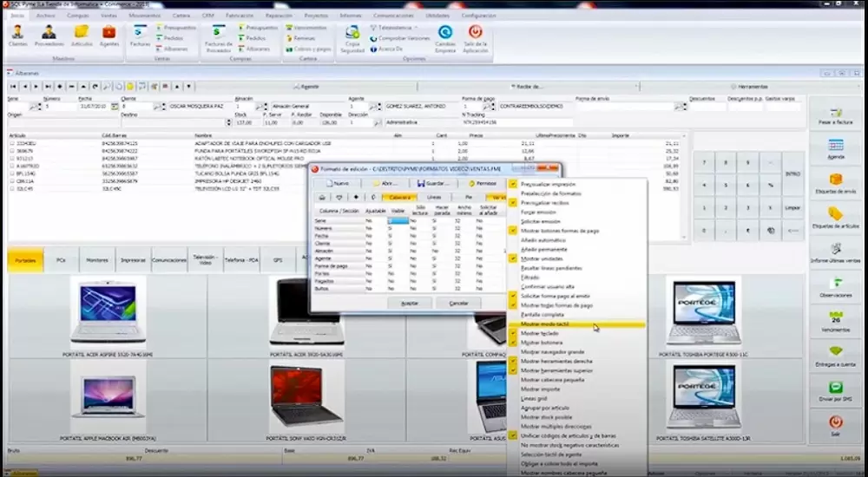Image resolution: width=868 pixels, height=477 pixels.
Task: Click Nuevo in format dialog
Action: (x=337, y=183)
